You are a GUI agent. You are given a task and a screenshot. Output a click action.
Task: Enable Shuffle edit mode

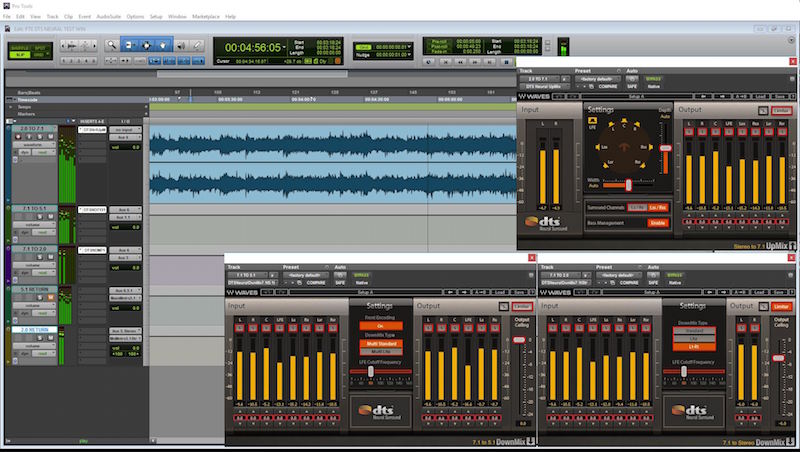pyautogui.click(x=19, y=47)
